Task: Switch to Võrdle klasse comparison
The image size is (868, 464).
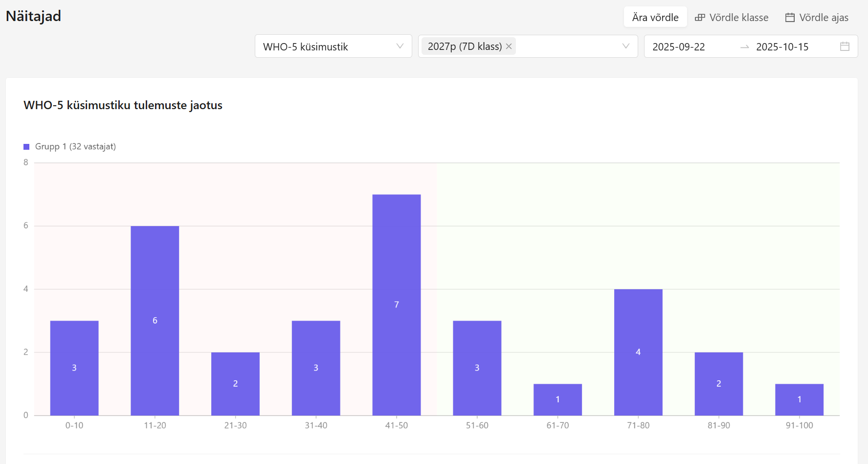Action: click(738, 18)
